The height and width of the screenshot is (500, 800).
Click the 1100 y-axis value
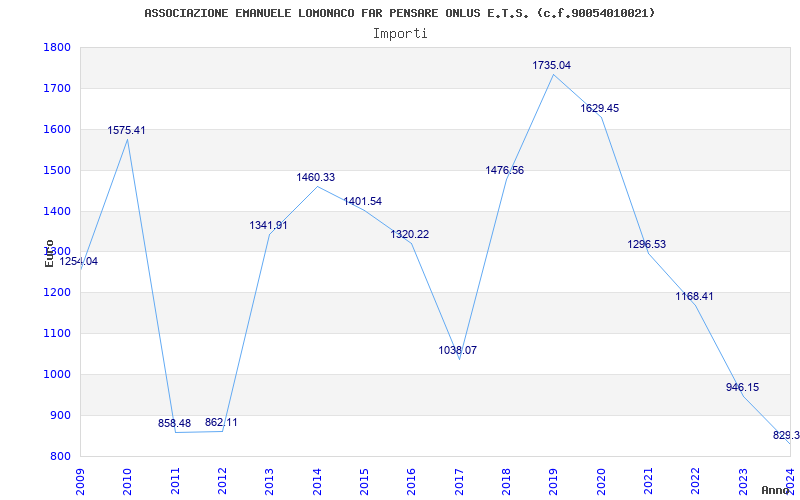57,334
